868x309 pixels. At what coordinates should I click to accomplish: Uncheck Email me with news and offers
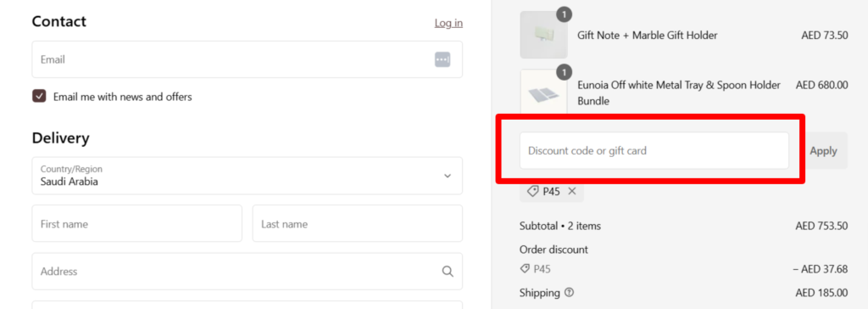(x=39, y=97)
